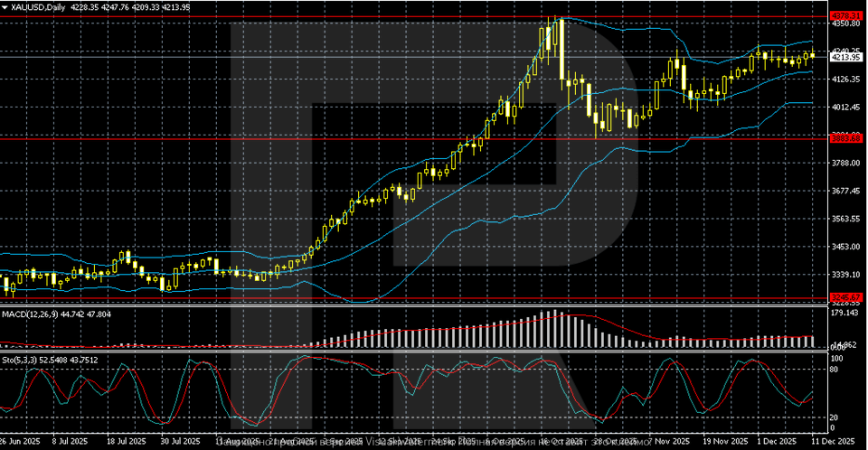Click the stochastic scale level 80
Viewport: 868px width, 450px height.
click(x=836, y=369)
